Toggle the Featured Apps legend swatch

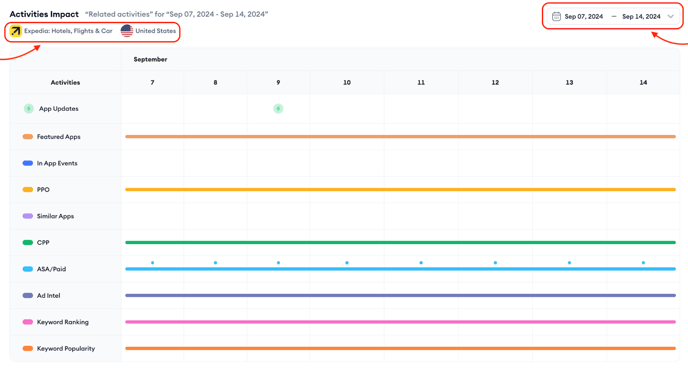[28, 137]
